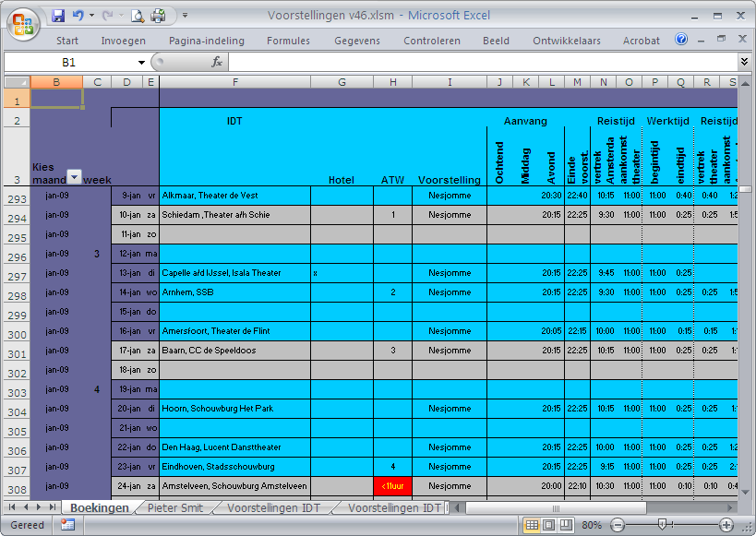Viewport: 756px width, 536px height.
Task: Go to previous sheet tab arrow
Action: coord(26,507)
